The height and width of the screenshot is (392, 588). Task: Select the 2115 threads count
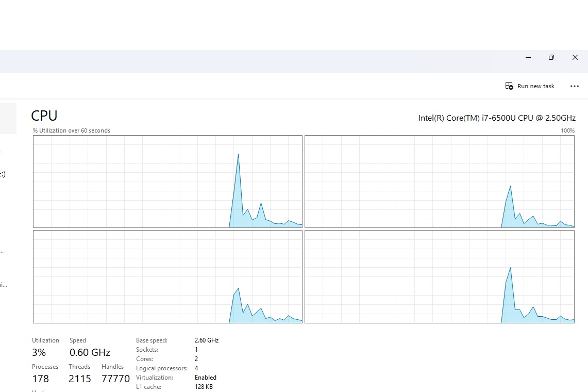[80, 379]
